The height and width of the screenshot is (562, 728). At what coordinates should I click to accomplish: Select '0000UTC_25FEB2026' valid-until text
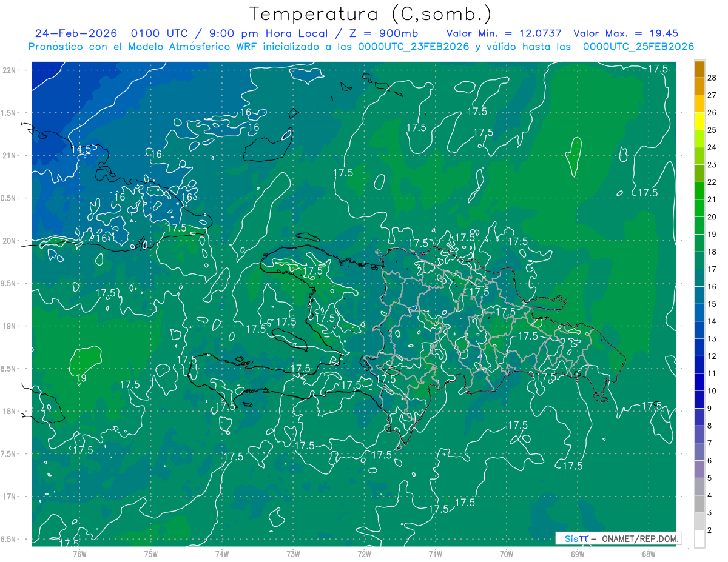point(638,47)
